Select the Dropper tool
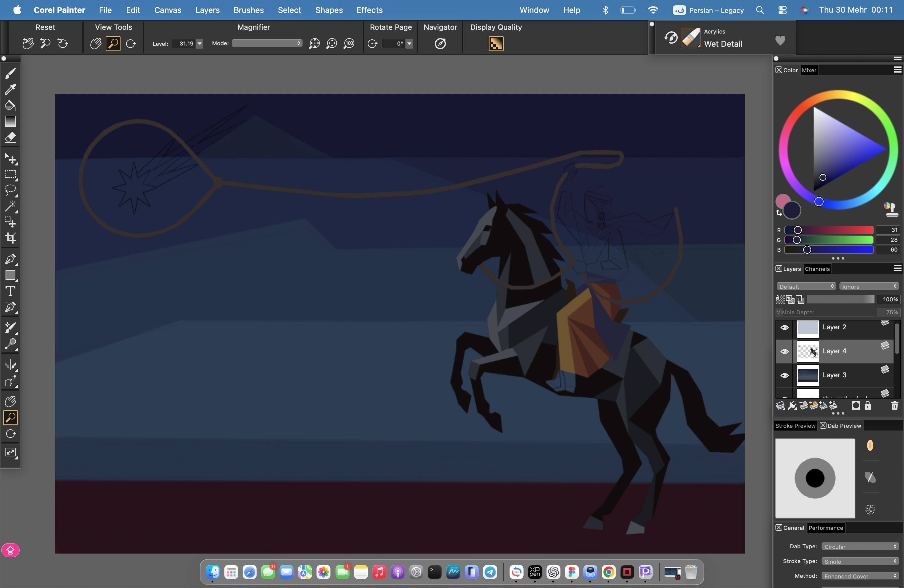The width and height of the screenshot is (904, 588). click(x=11, y=89)
